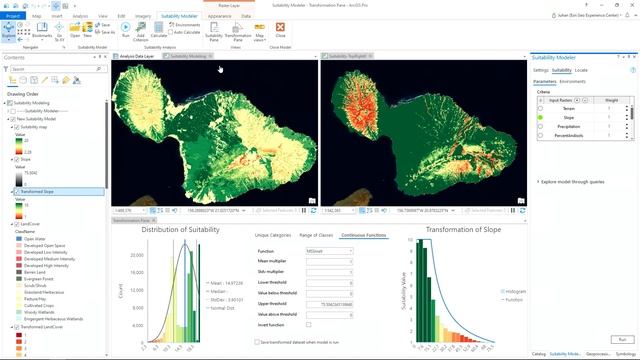The height and width of the screenshot is (360, 640).
Task: Click Save As in the ribbon
Action: click(105, 32)
